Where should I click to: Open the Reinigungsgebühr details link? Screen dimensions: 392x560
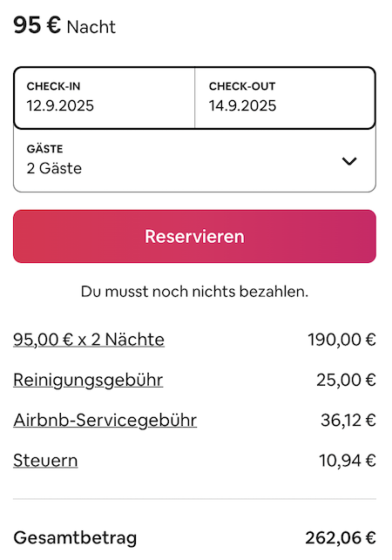coord(88,380)
